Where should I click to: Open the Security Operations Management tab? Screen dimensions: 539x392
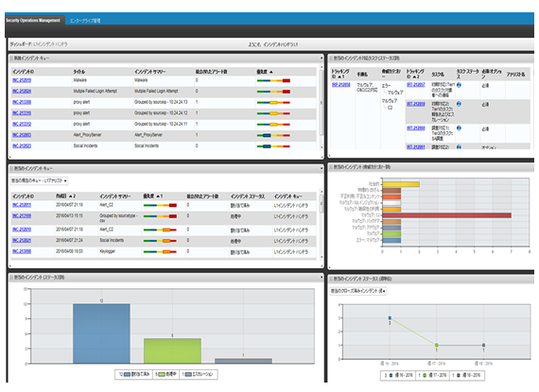[33, 20]
